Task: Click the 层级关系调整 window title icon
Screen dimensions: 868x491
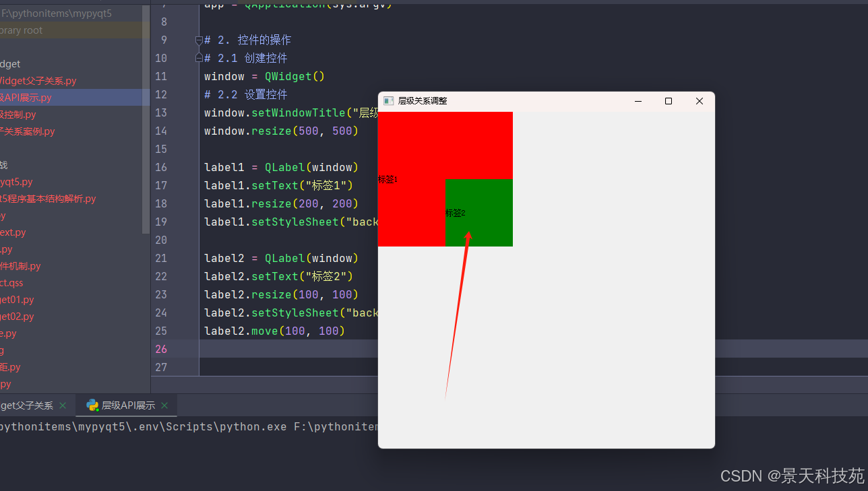Action: (x=388, y=101)
